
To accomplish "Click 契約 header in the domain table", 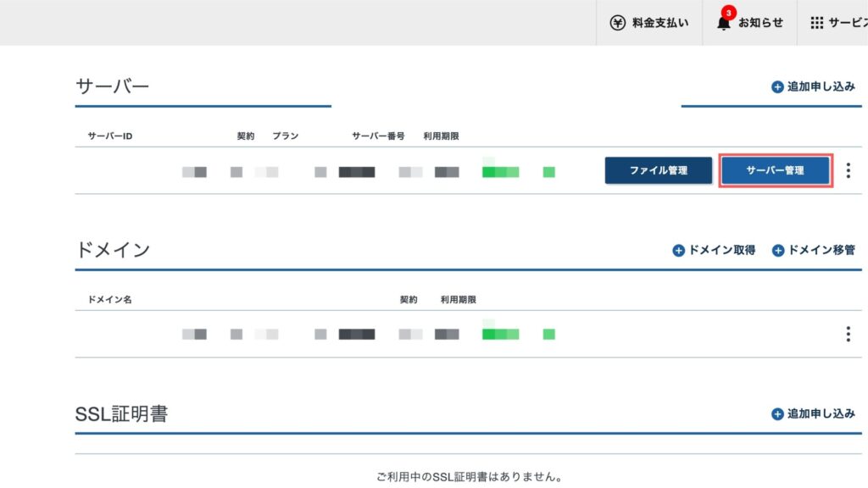I will (409, 299).
